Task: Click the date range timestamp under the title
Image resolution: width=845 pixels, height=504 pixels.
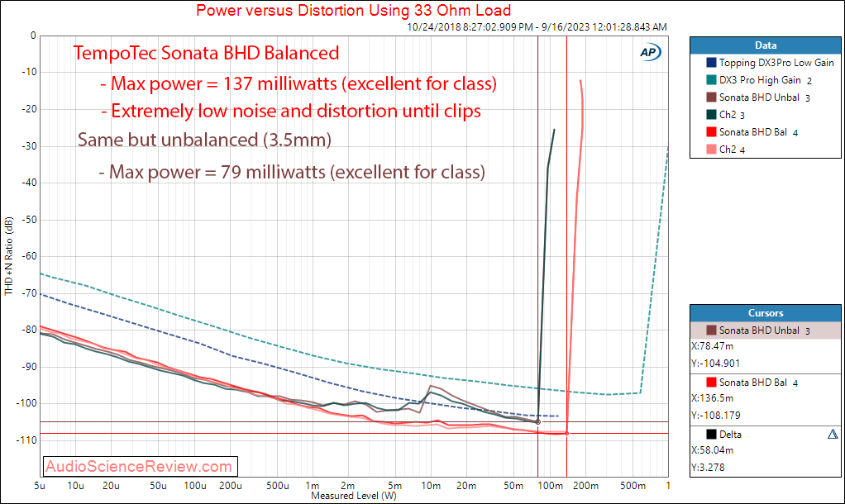Action: click(x=537, y=27)
